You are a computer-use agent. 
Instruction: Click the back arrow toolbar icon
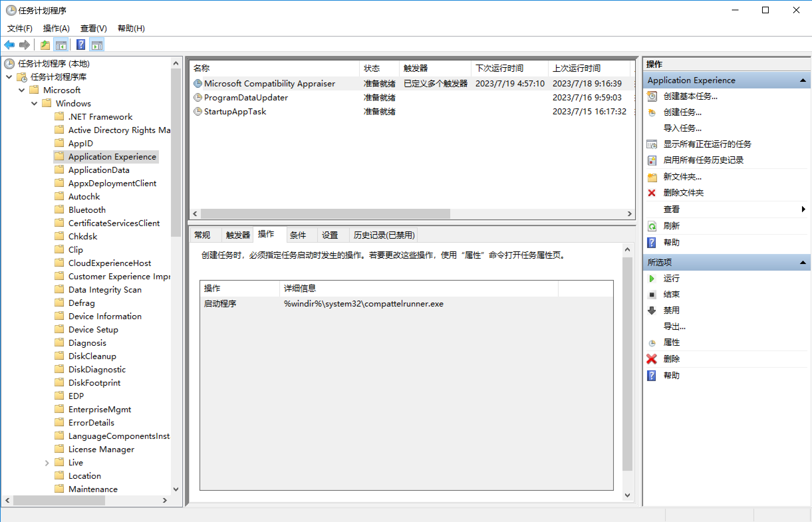tap(9, 45)
